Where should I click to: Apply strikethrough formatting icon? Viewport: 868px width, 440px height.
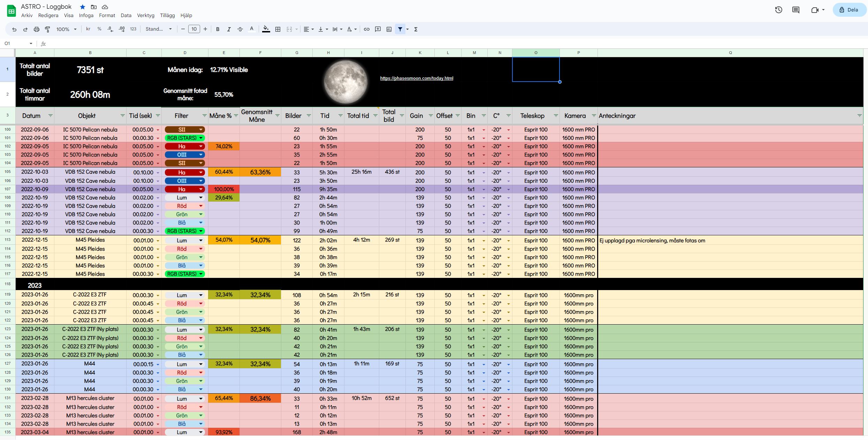[240, 29]
